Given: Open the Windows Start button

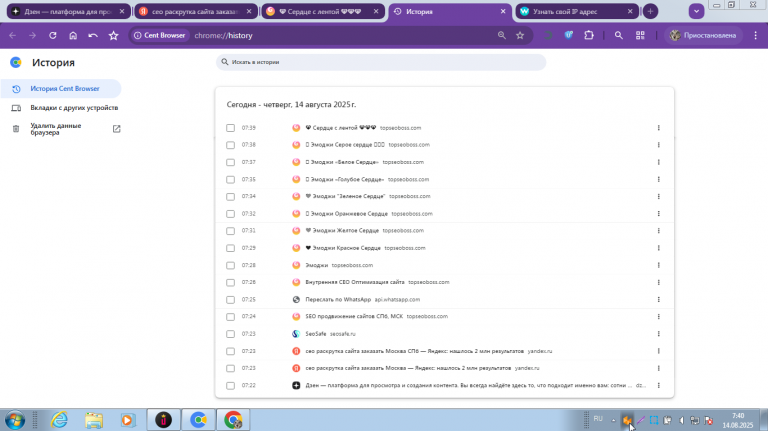Looking at the screenshot, I should (15, 420).
